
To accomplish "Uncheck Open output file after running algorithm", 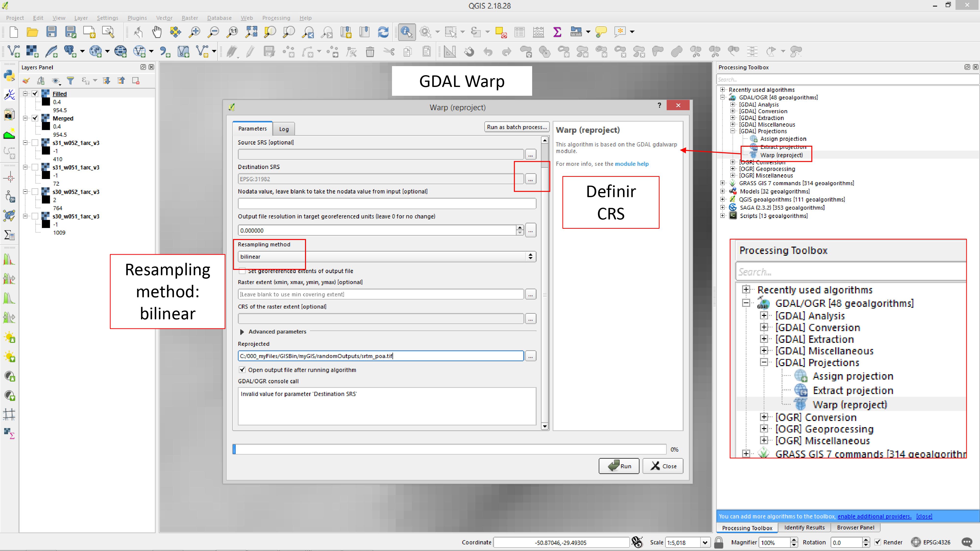I will [x=242, y=370].
